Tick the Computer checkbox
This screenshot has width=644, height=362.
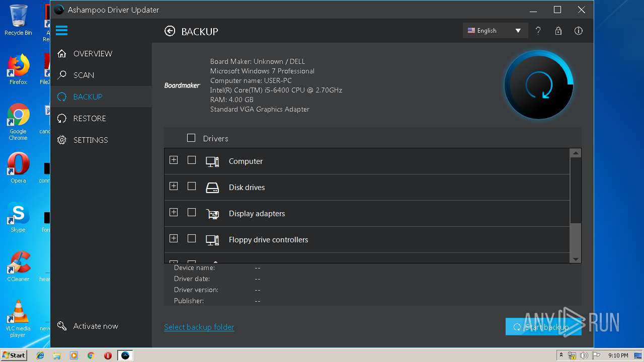[192, 160]
